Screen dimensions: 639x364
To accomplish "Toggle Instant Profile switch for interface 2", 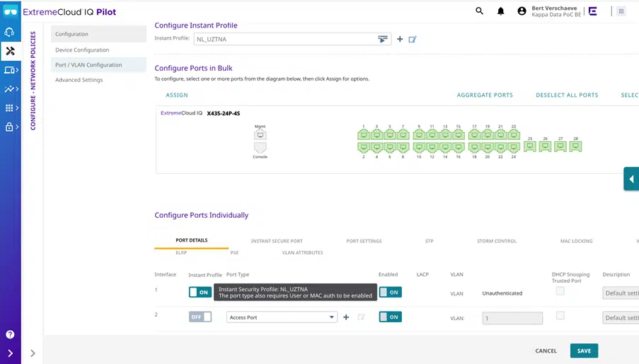I will [x=200, y=317].
